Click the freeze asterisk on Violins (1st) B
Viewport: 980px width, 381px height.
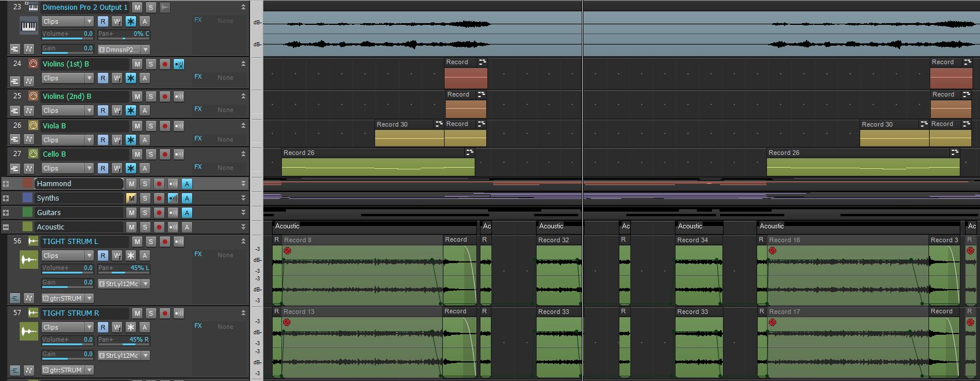[131, 78]
